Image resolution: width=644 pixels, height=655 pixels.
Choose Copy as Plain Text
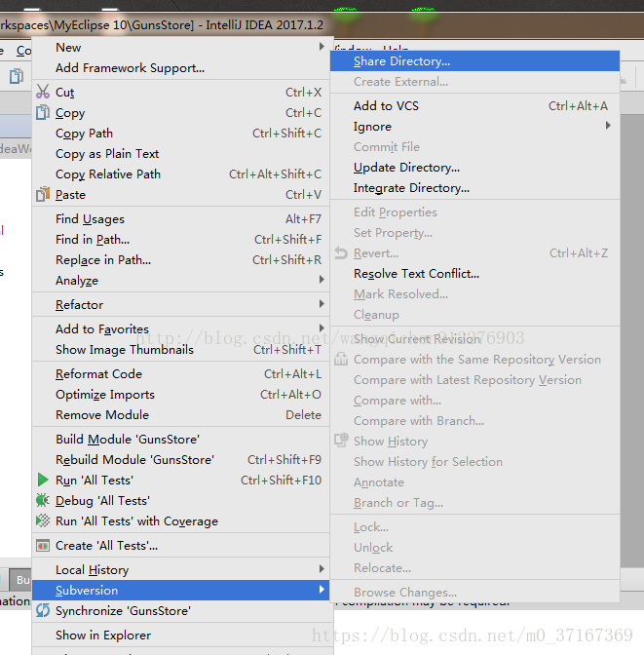181,153
